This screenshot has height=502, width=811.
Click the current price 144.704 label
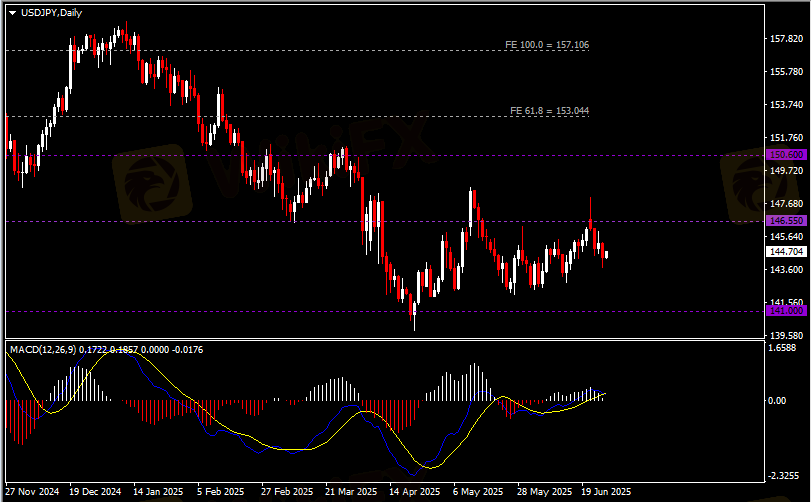(786, 252)
